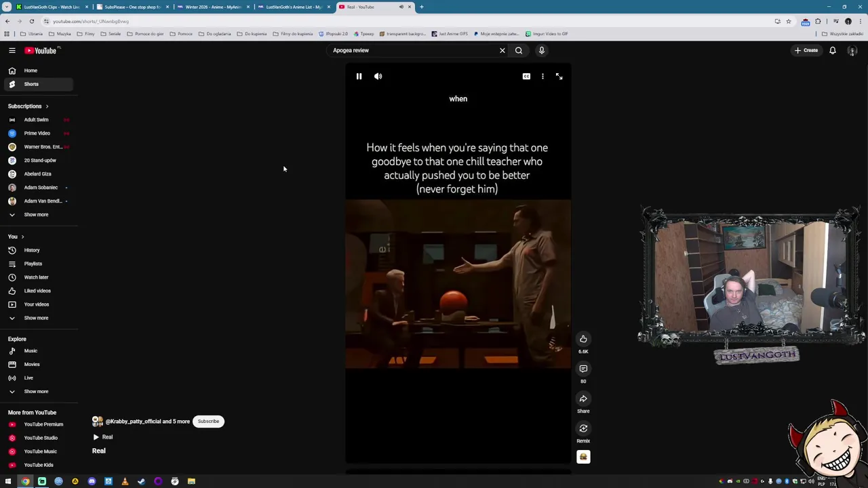Viewport: 868px width, 488px height.
Task: Click the Share button on the Short
Action: (583, 399)
